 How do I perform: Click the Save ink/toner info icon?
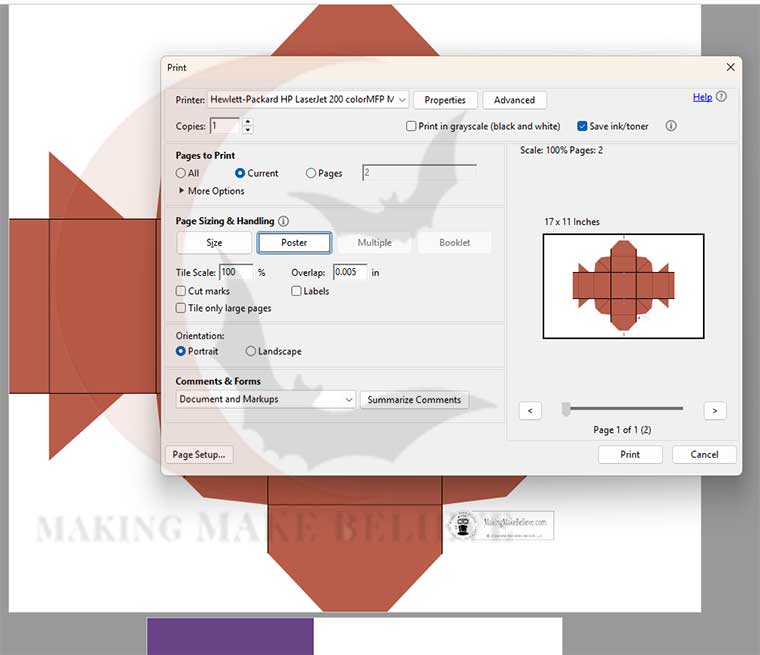671,126
